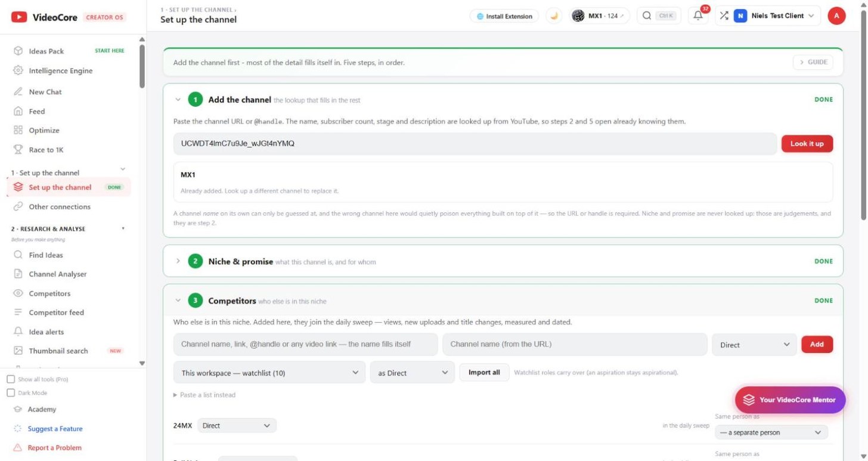Click the VideoCore logo icon
Screen dimensions: 868x461
coord(19,17)
